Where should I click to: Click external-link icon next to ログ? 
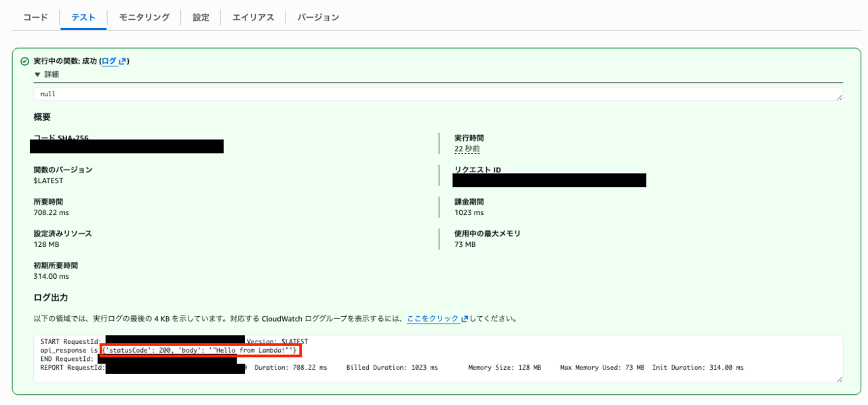point(122,61)
